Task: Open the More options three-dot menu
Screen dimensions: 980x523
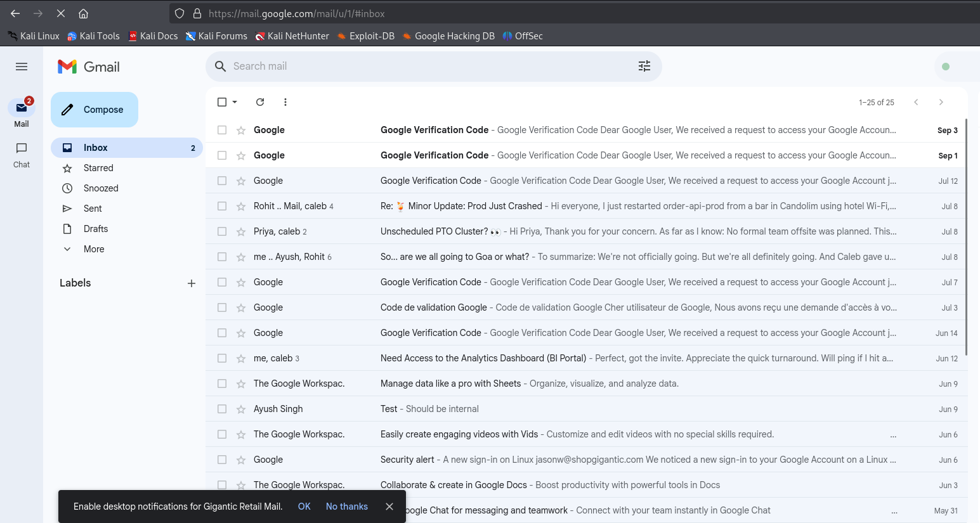Action: [285, 102]
